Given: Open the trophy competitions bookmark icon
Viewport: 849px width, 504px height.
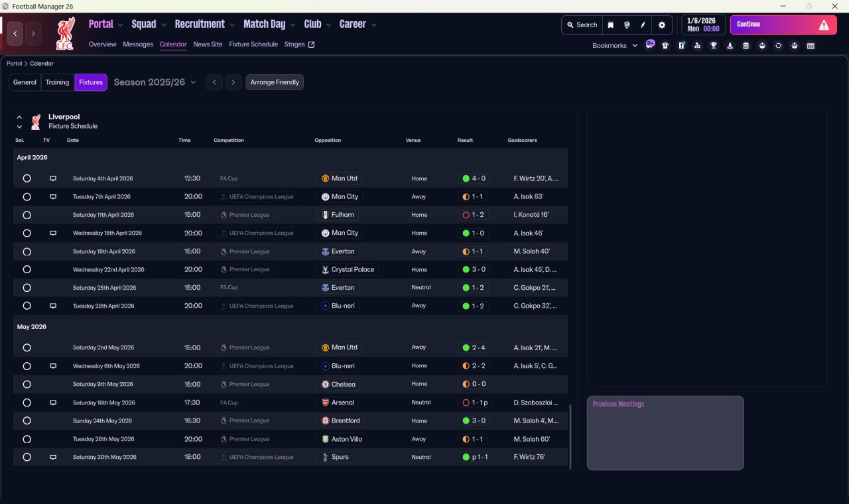Looking at the screenshot, I should [x=714, y=46].
